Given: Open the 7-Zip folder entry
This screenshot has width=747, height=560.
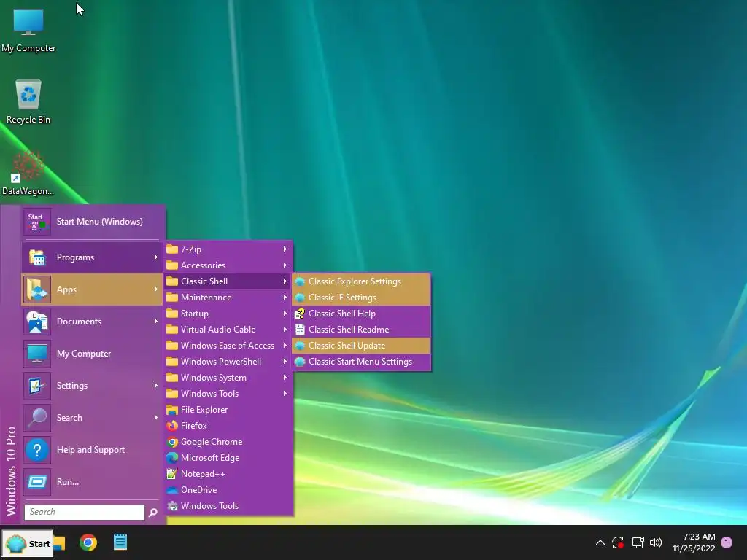Looking at the screenshot, I should 228,249.
